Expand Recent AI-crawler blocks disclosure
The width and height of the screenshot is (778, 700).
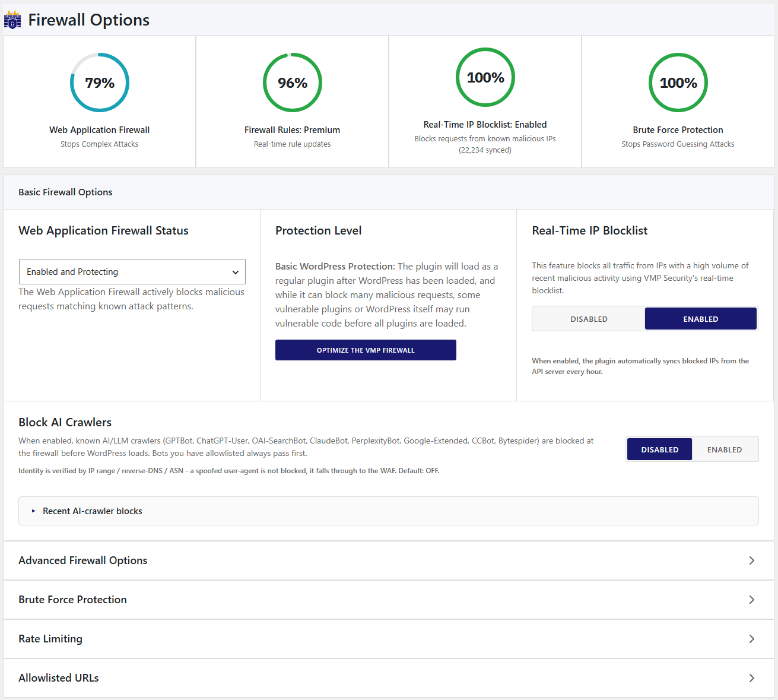click(389, 511)
